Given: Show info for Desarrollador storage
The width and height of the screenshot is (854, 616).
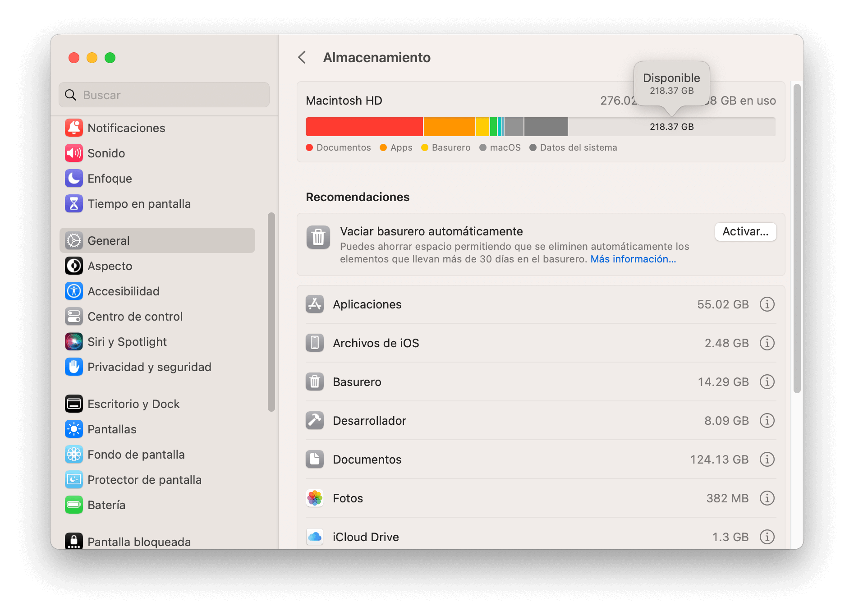Looking at the screenshot, I should 767,421.
